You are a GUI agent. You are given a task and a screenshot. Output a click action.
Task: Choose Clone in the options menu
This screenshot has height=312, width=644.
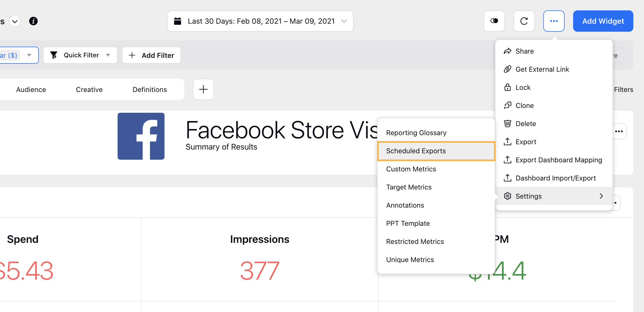pos(554,106)
